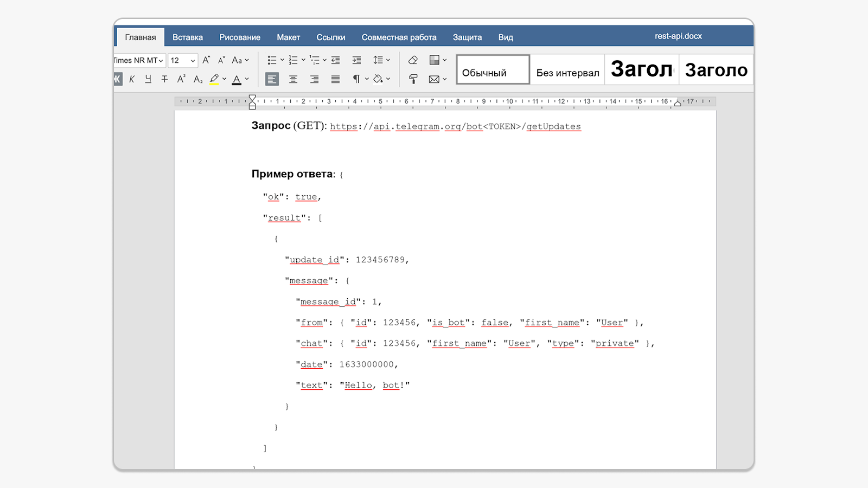Increase paragraph indent

click(356, 60)
